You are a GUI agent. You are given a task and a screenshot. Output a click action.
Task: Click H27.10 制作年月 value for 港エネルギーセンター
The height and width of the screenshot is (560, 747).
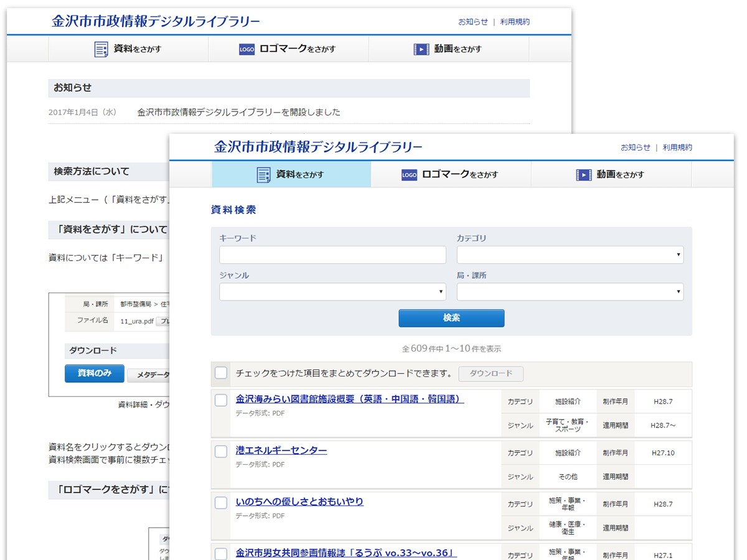(x=663, y=453)
